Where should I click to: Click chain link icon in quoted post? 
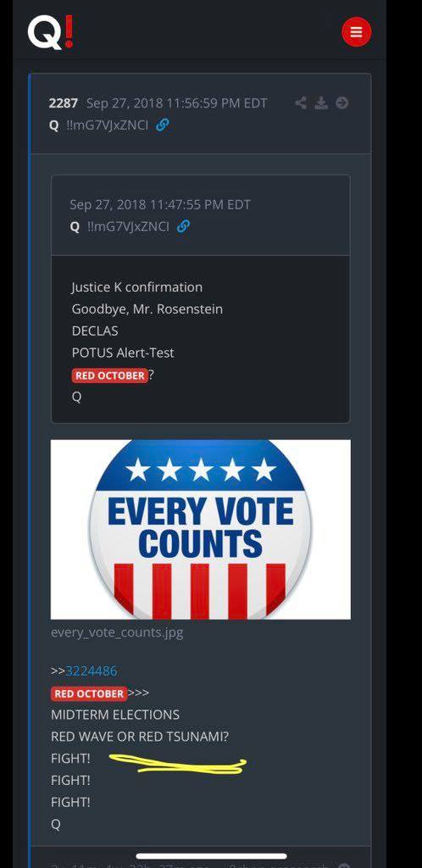(183, 225)
